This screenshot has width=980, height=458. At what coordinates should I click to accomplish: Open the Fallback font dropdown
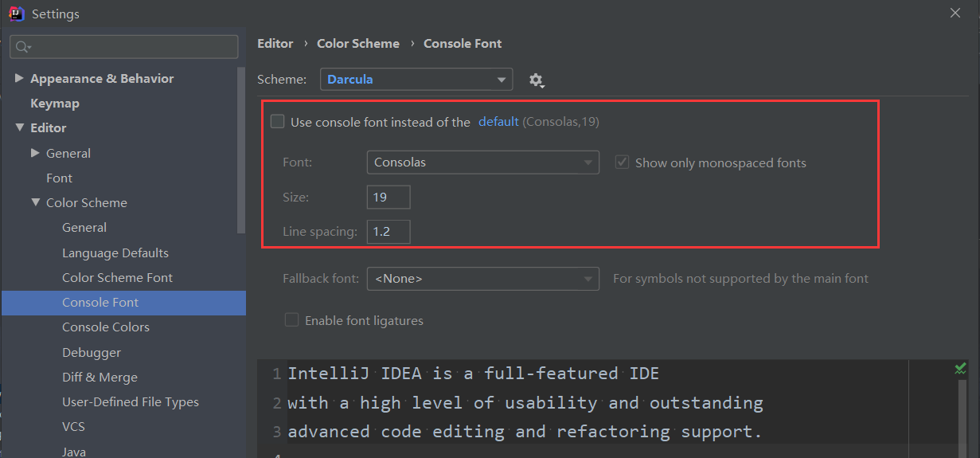click(482, 279)
